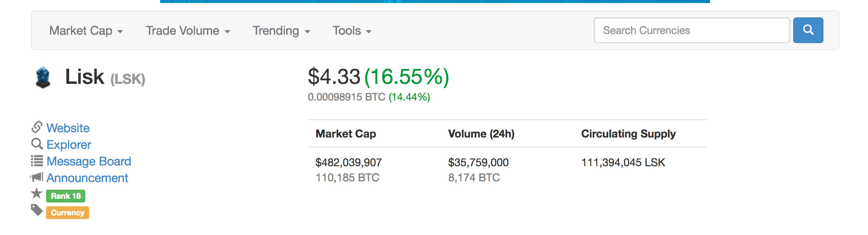Click the green 16.55% price change
The height and width of the screenshot is (235, 868).
coord(406,77)
